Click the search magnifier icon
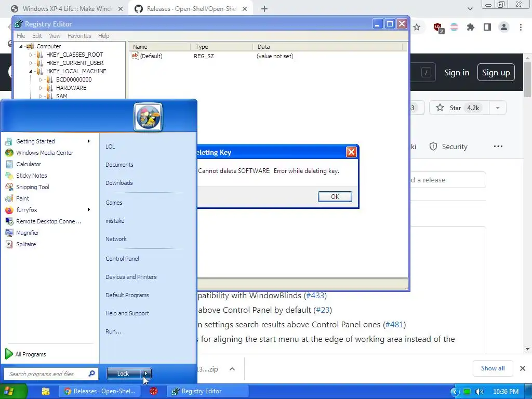 click(91, 374)
